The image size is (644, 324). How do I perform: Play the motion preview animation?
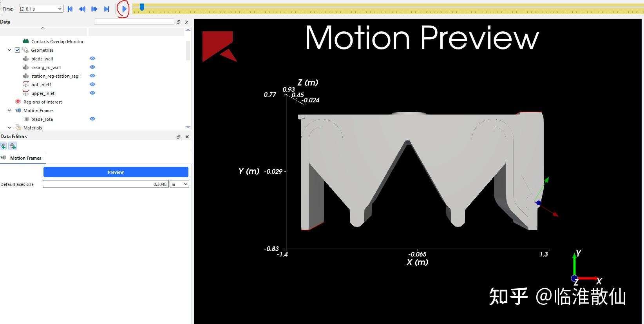coord(124,9)
